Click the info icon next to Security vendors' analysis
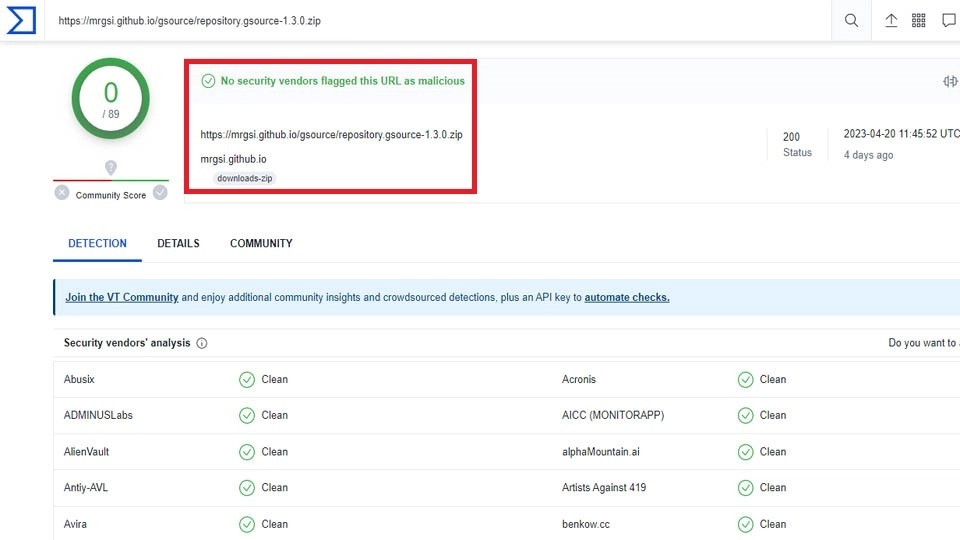 (x=201, y=343)
